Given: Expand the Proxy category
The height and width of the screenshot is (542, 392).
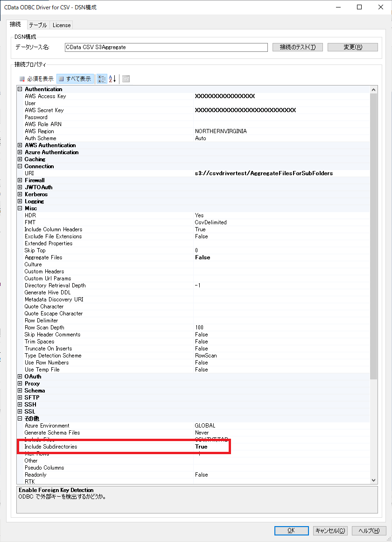Looking at the screenshot, I should [x=20, y=384].
